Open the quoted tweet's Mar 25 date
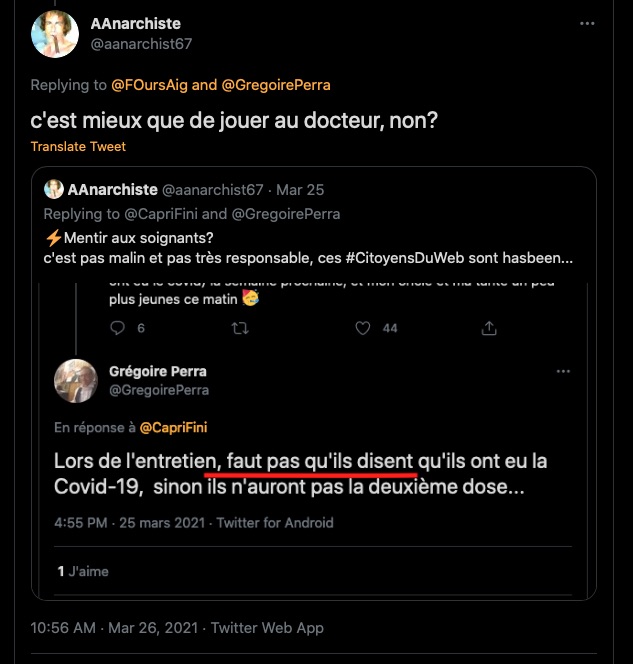This screenshot has width=633, height=664. tap(300, 190)
